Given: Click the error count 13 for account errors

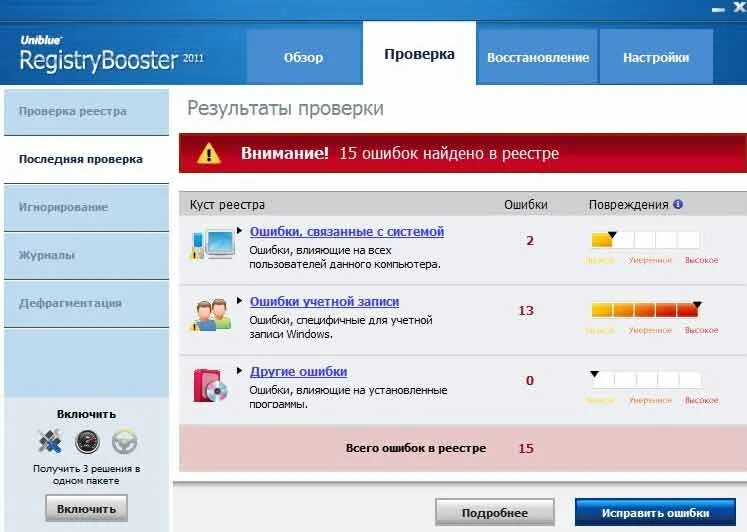Looking at the screenshot, I should (526, 311).
